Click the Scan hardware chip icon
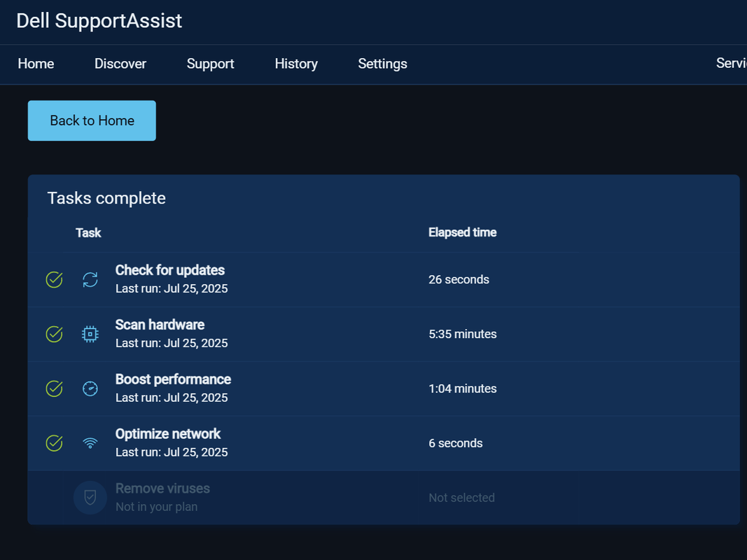This screenshot has height=560, width=747. 90,335
